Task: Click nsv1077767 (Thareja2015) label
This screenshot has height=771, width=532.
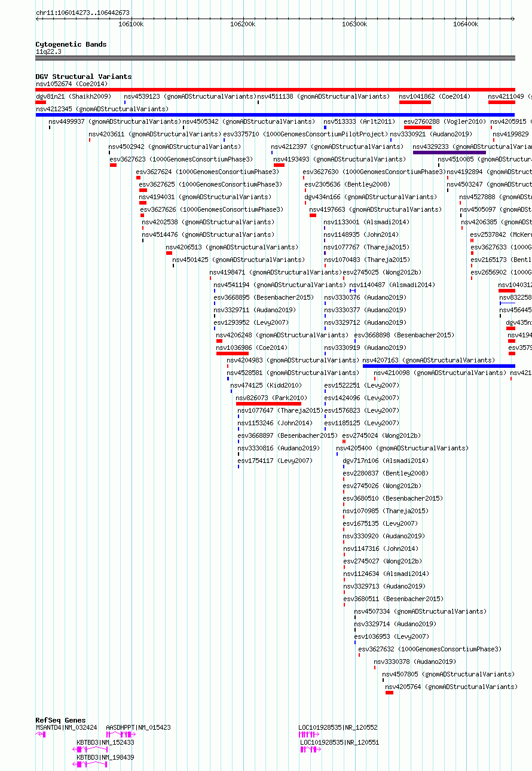Action: click(x=366, y=247)
